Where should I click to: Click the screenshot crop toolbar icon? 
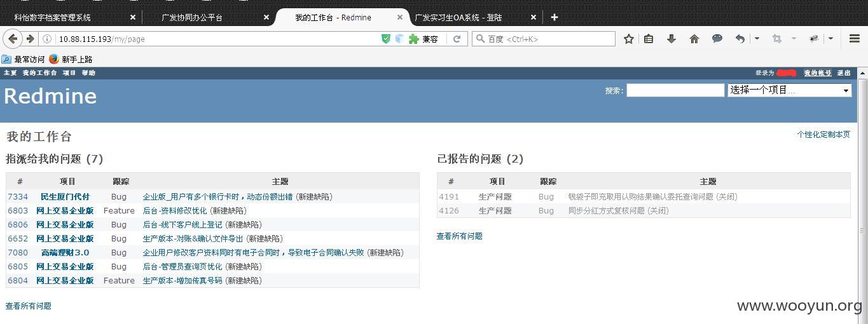776,39
